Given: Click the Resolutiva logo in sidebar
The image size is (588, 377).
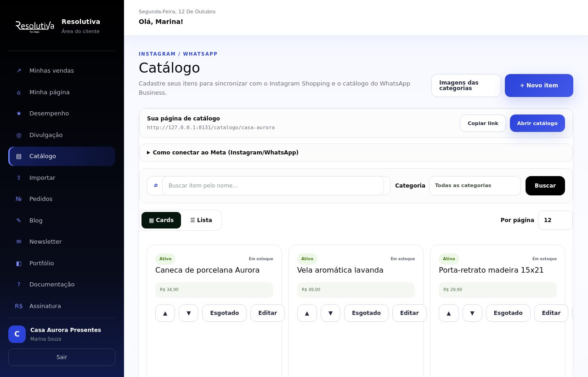Looking at the screenshot, I should point(35,26).
